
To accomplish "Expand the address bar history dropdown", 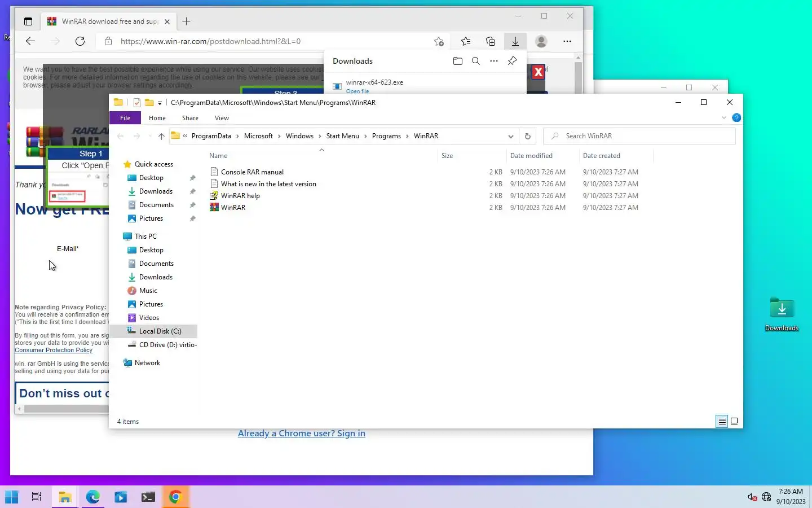I will pos(510,136).
